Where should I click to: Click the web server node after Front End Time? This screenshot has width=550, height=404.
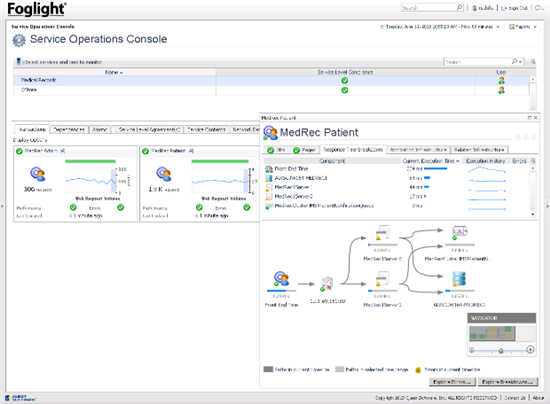click(x=327, y=284)
